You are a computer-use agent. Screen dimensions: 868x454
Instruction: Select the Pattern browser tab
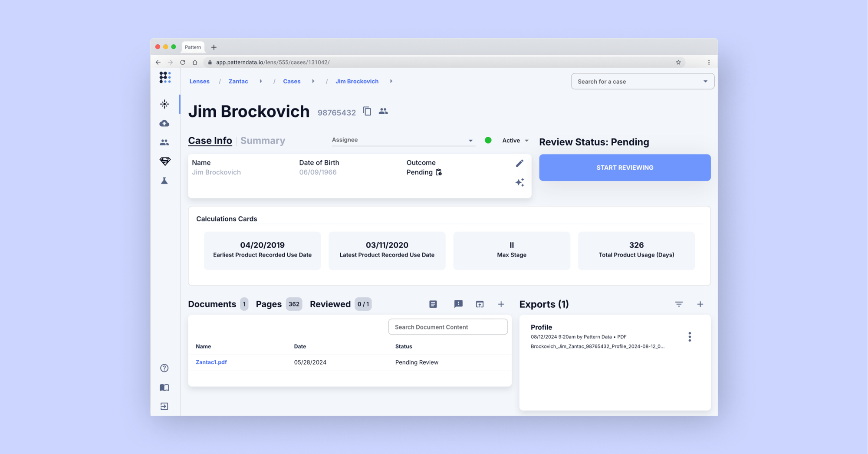click(x=193, y=47)
